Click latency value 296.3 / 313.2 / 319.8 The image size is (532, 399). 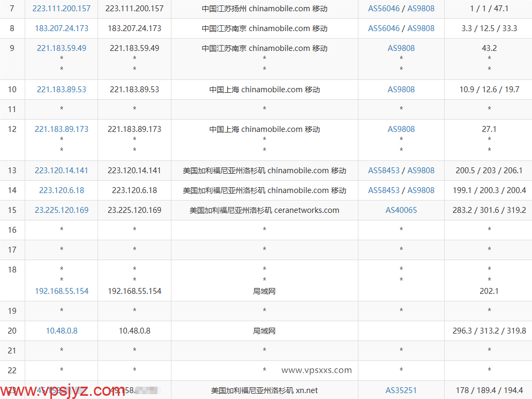(x=489, y=331)
